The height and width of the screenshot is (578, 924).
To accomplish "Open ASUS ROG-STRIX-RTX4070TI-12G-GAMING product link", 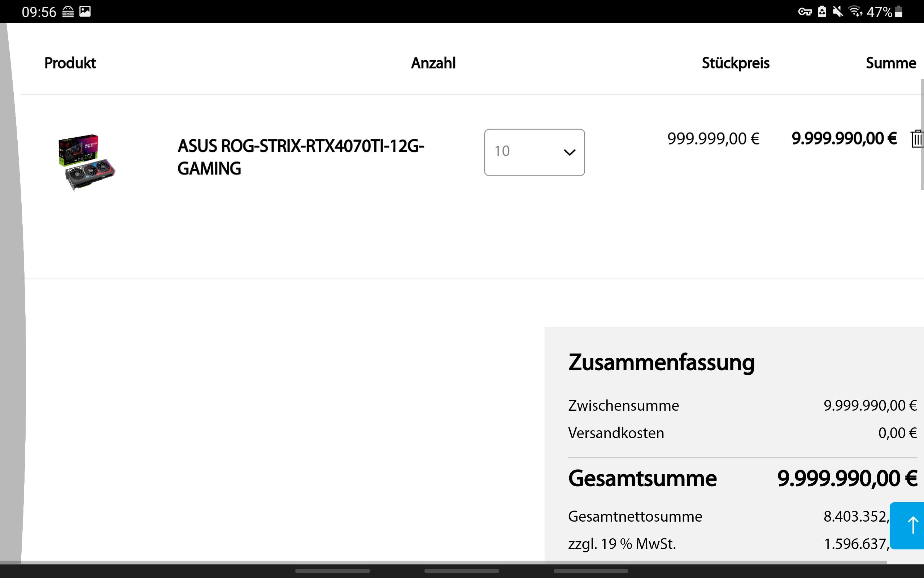I will click(301, 157).
